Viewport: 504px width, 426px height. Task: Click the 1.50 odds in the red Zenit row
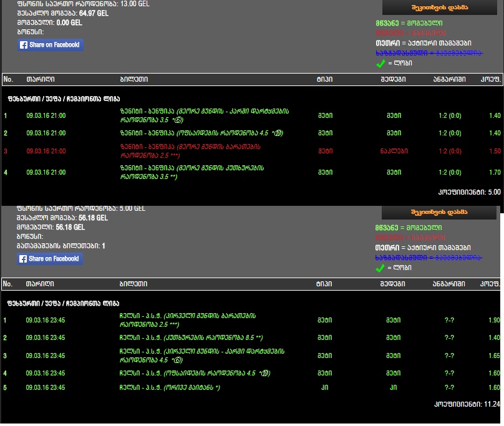pos(495,151)
